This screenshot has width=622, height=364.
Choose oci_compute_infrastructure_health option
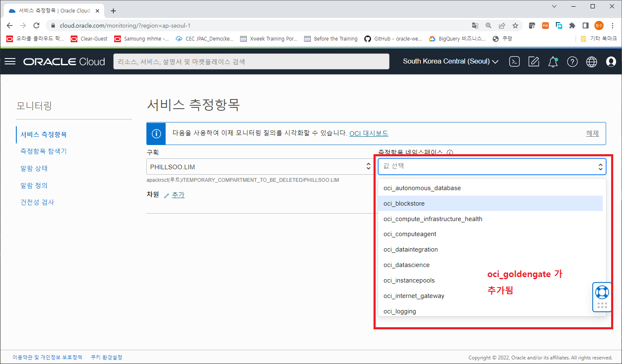(490, 219)
